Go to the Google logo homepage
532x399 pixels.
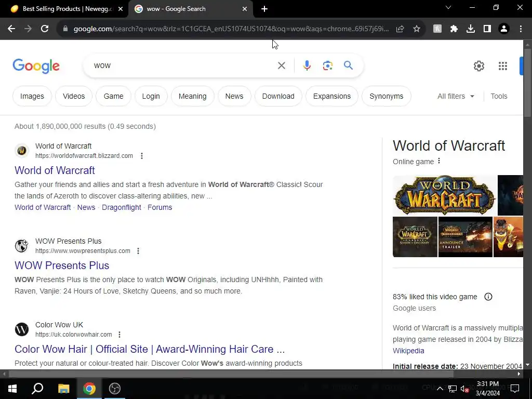36,66
